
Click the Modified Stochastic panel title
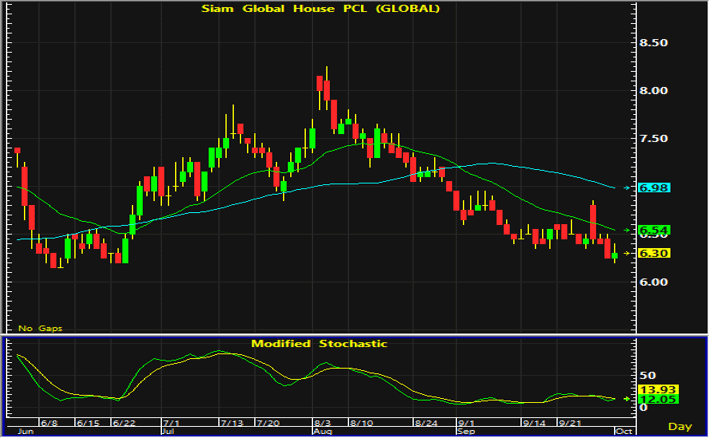319,343
